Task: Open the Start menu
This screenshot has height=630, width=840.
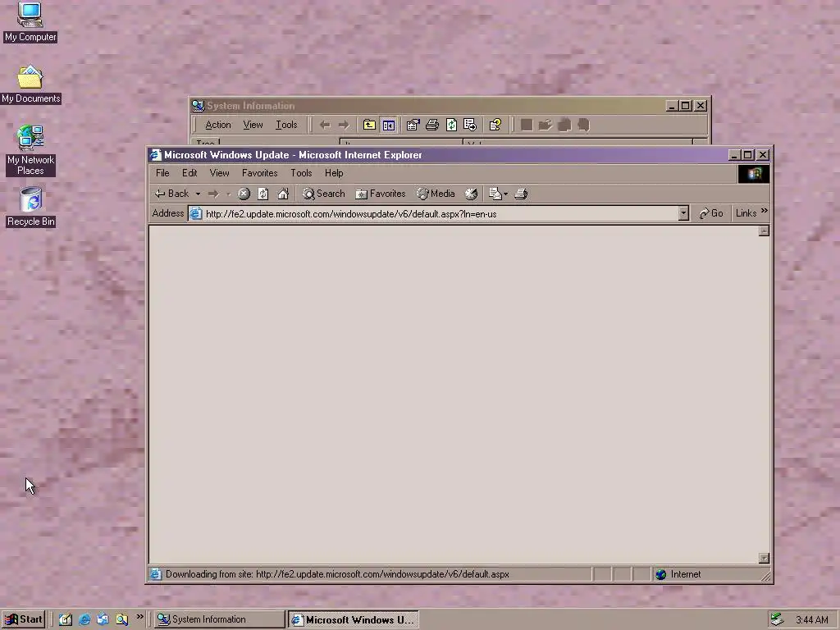Action: [23, 619]
